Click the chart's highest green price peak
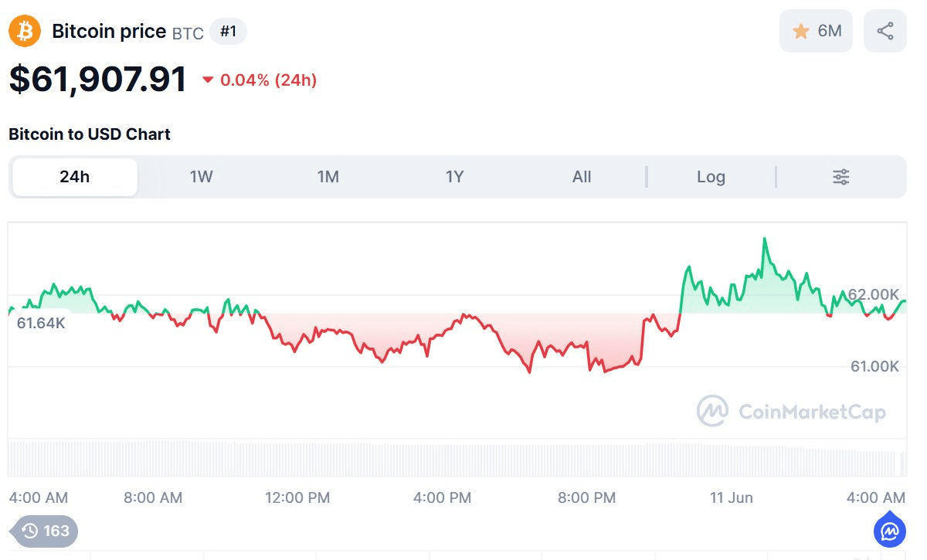927x560 pixels. (764, 239)
